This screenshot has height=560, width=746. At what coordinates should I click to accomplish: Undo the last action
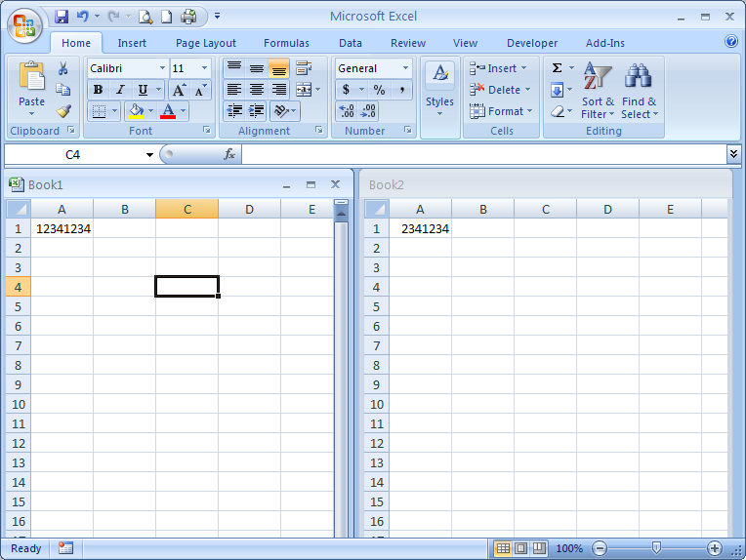[82, 17]
